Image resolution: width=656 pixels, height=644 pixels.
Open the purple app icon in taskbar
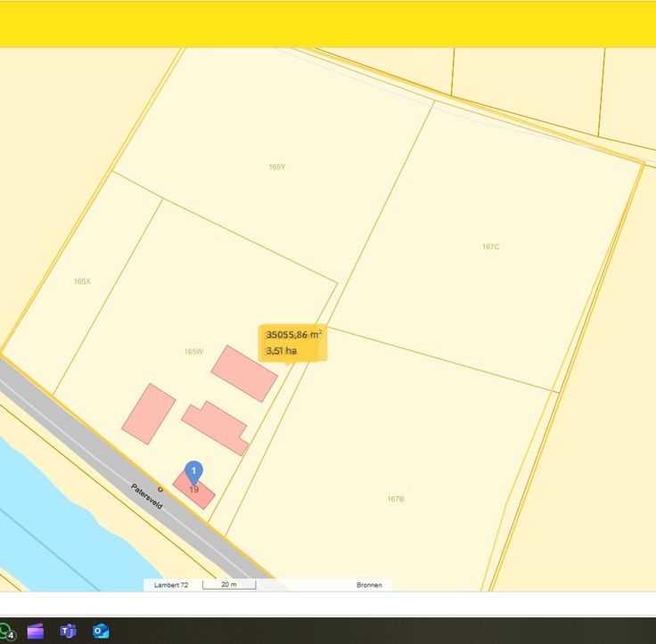pos(36,631)
